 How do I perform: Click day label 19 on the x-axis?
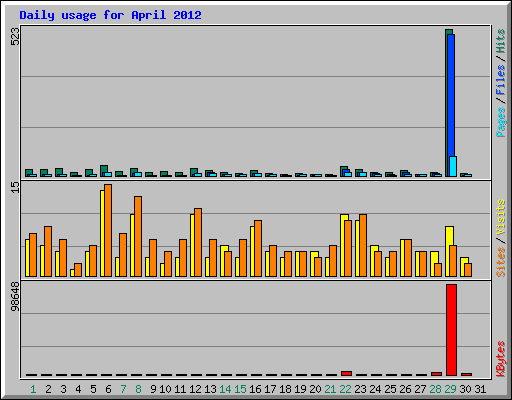pos(300,389)
